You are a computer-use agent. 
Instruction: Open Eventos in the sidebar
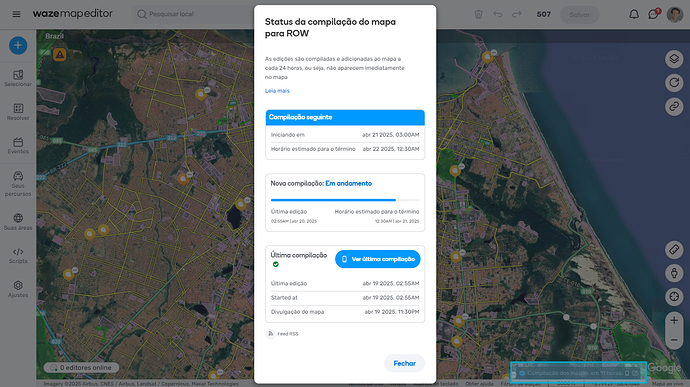click(18, 146)
